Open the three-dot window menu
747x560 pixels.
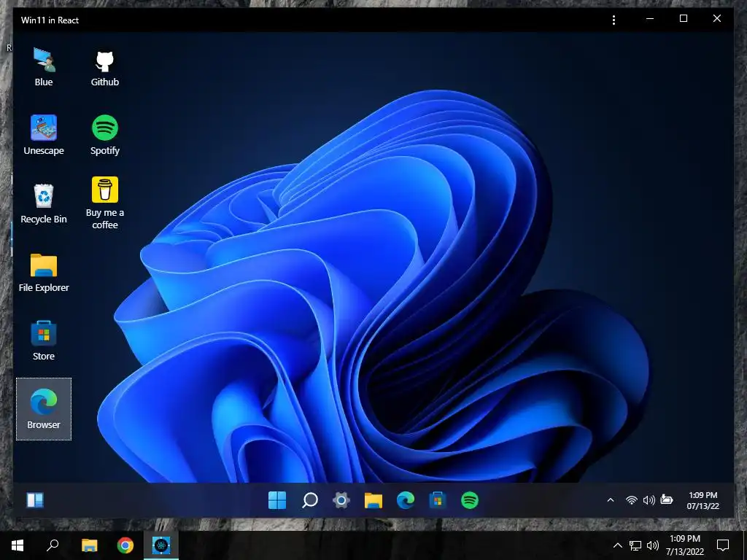(614, 20)
